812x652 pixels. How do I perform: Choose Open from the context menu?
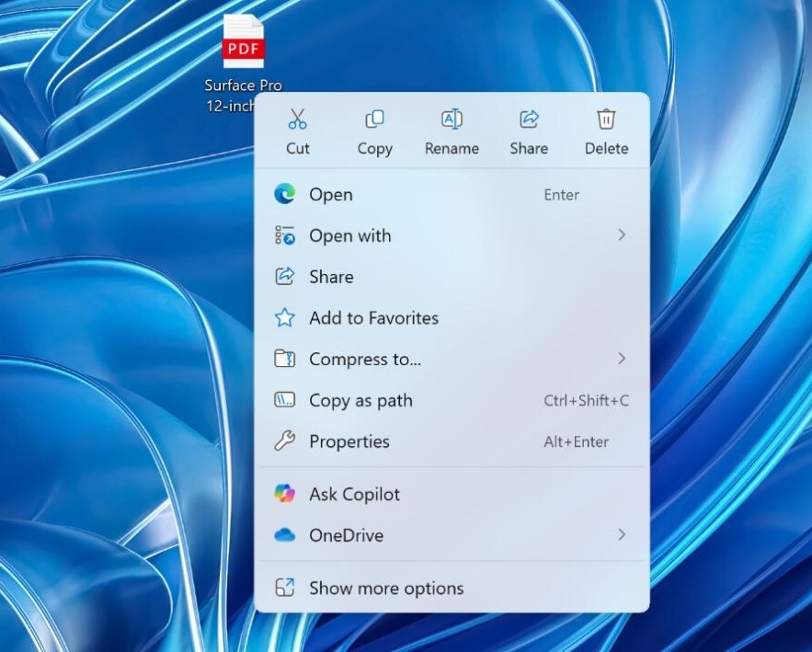tap(452, 194)
